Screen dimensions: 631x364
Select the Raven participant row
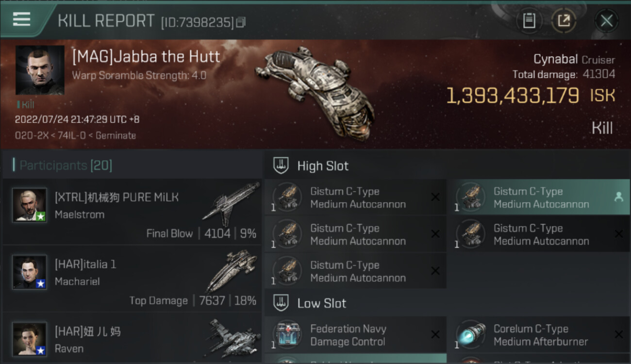[132, 338]
